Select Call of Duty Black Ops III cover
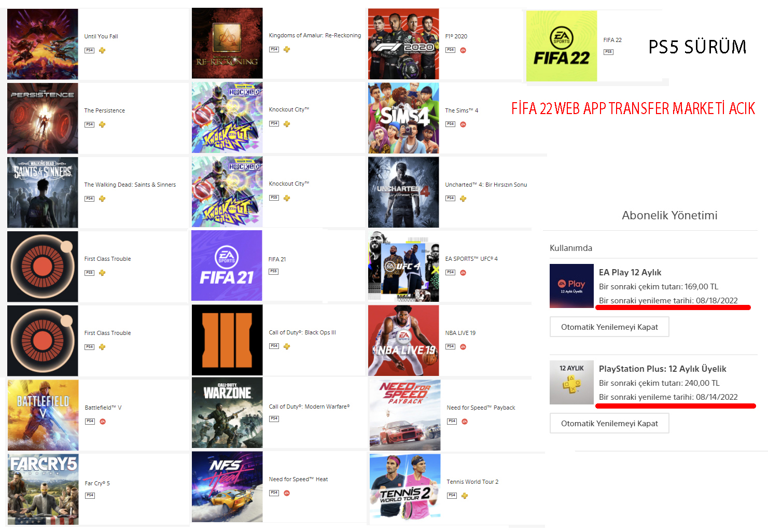The height and width of the screenshot is (532, 768). click(227, 340)
